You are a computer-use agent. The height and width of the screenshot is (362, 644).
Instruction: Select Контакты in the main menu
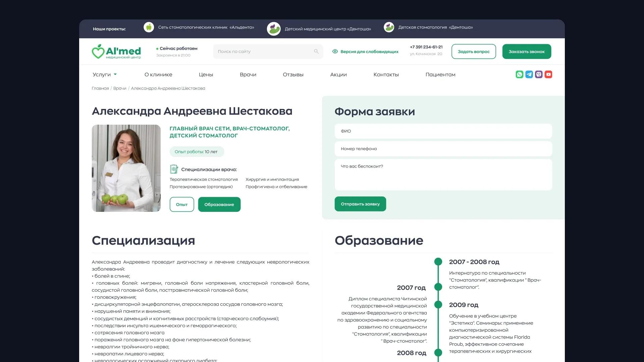[386, 74]
